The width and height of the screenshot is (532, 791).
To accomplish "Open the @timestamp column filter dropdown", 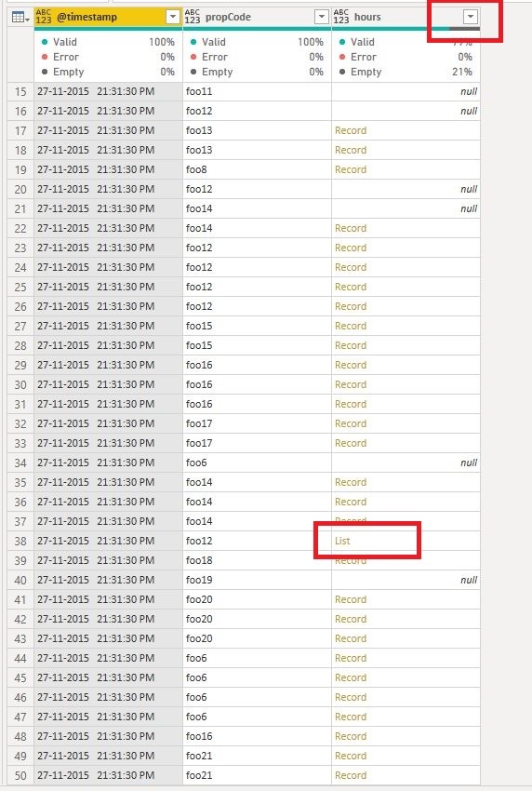I will pyautogui.click(x=173, y=17).
